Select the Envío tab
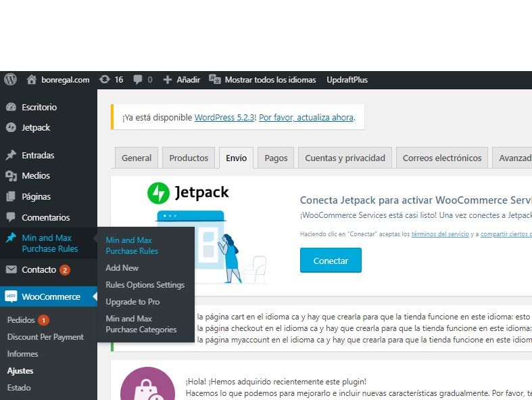The image size is (532, 400). click(236, 158)
